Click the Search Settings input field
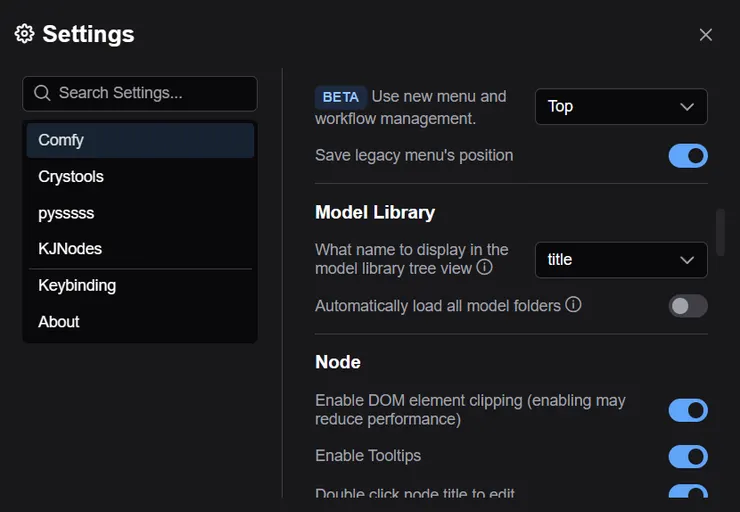Viewport: 740px width, 512px height. point(150,93)
